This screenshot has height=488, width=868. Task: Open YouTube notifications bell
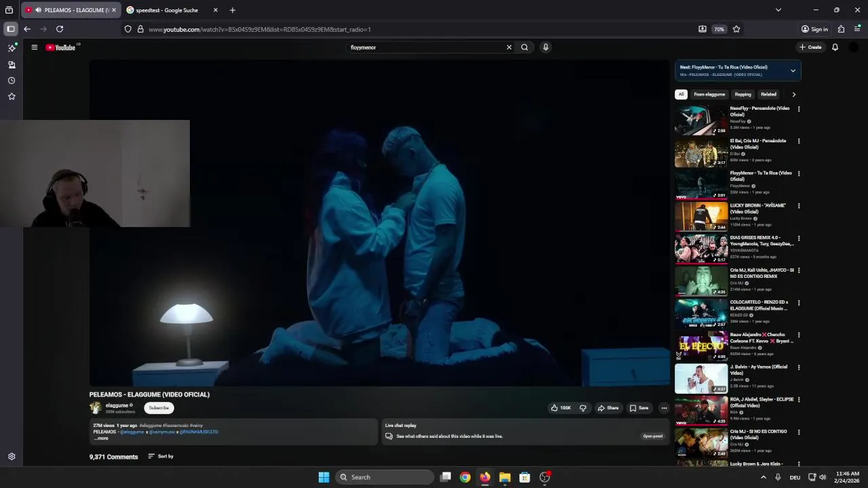[x=835, y=47]
